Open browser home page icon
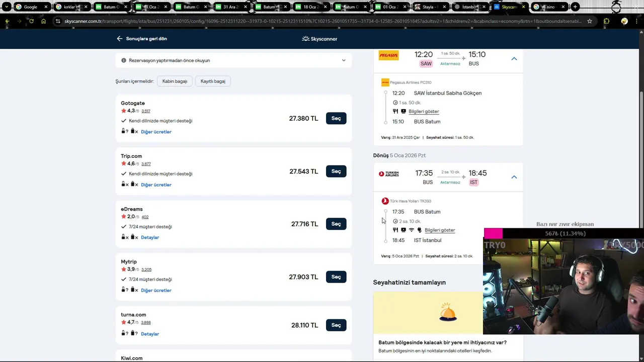Image resolution: width=644 pixels, height=362 pixels. 43,21
